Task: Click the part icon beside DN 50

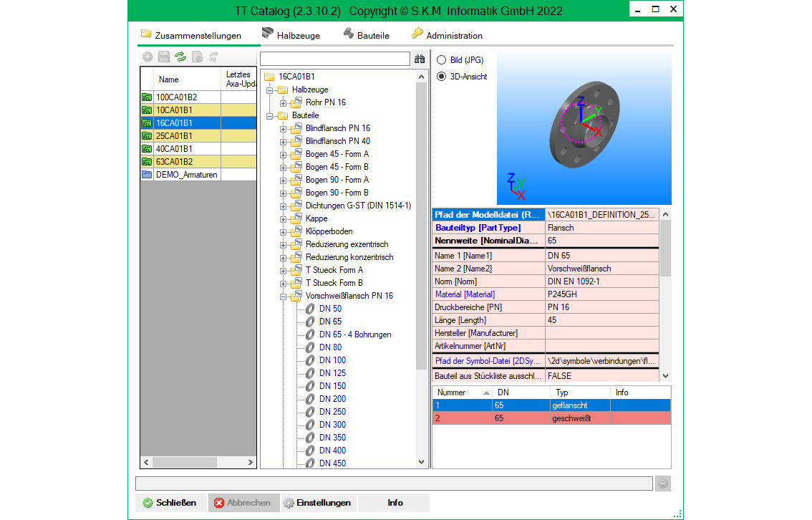Action: pos(310,309)
